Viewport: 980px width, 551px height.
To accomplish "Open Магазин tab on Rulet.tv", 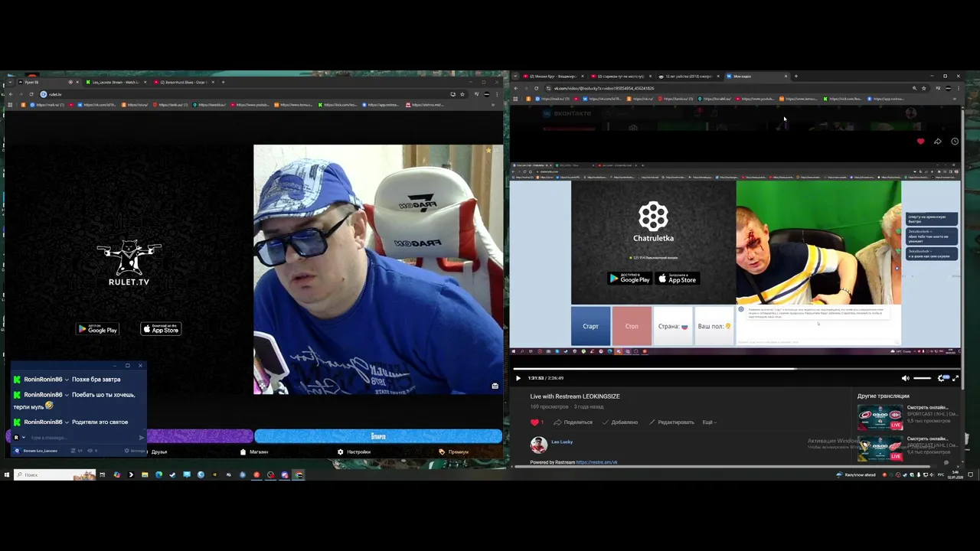I will click(254, 452).
